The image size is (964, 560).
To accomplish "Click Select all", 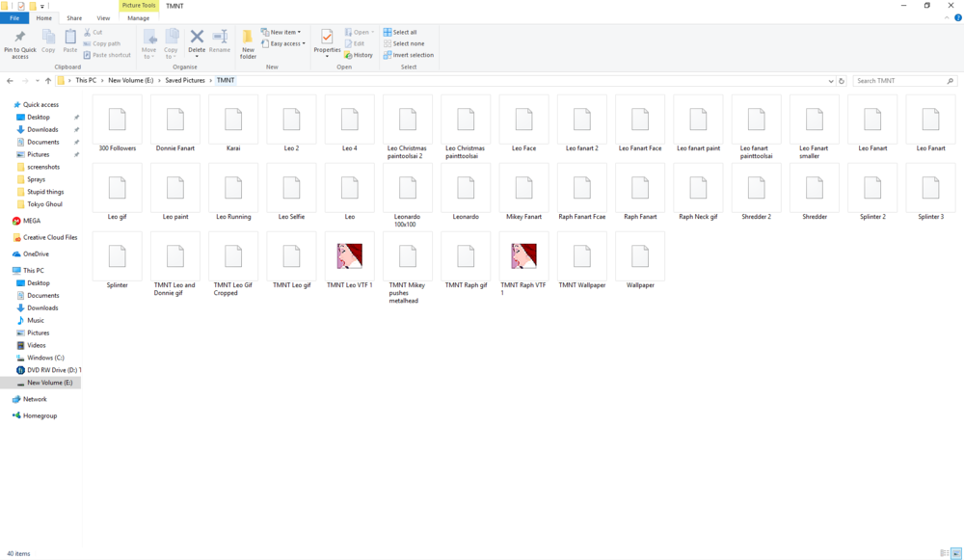I will (400, 32).
